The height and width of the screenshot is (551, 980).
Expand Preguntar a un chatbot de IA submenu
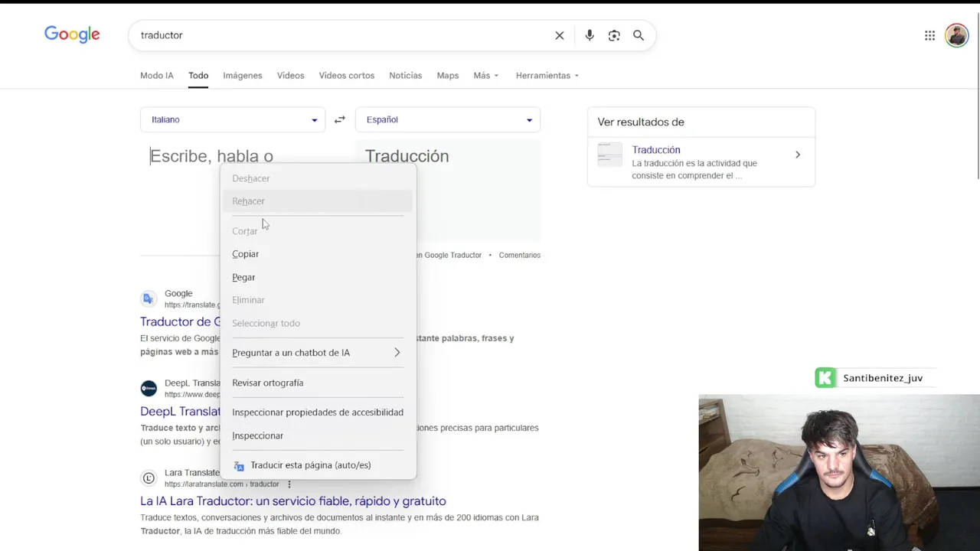tap(318, 353)
